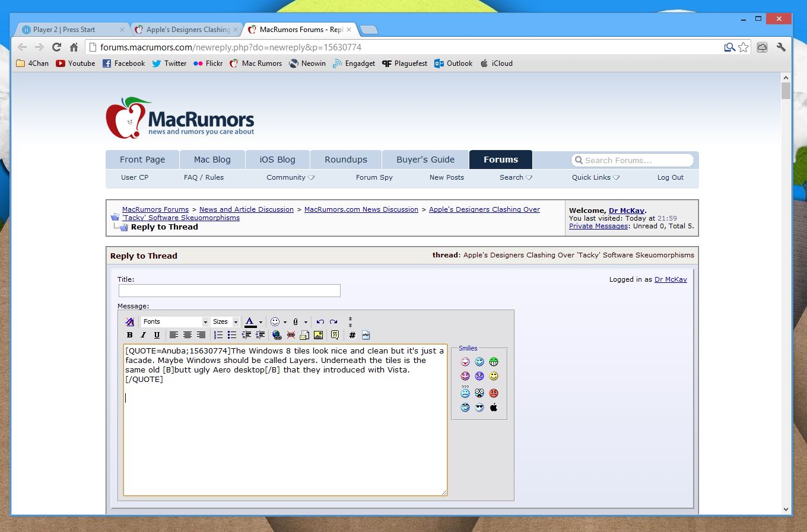Open MacRumors.com News Discussion breadcrumb
This screenshot has height=532, width=807.
pos(361,209)
